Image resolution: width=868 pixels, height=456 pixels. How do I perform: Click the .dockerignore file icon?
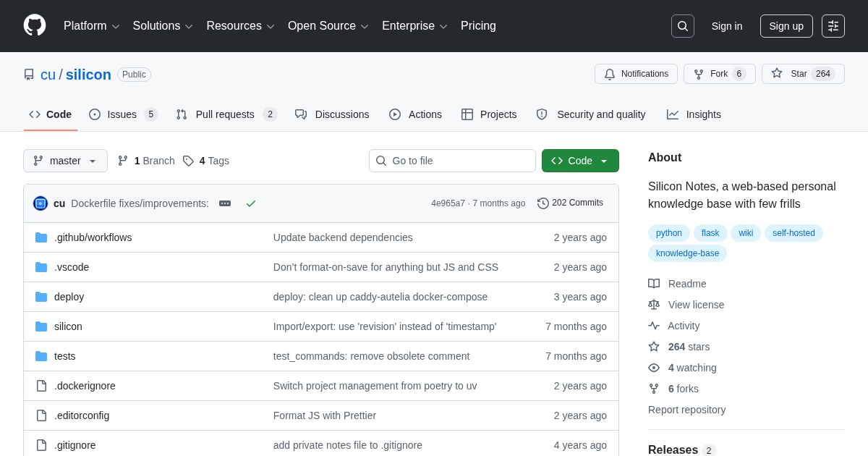(x=41, y=386)
